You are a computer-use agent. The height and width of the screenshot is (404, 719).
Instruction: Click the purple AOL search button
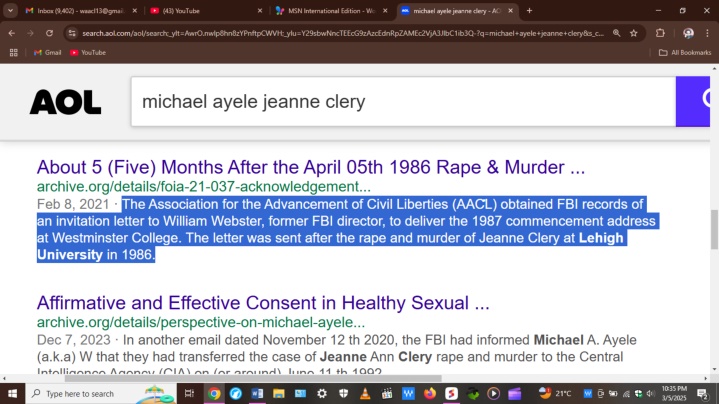pos(693,101)
